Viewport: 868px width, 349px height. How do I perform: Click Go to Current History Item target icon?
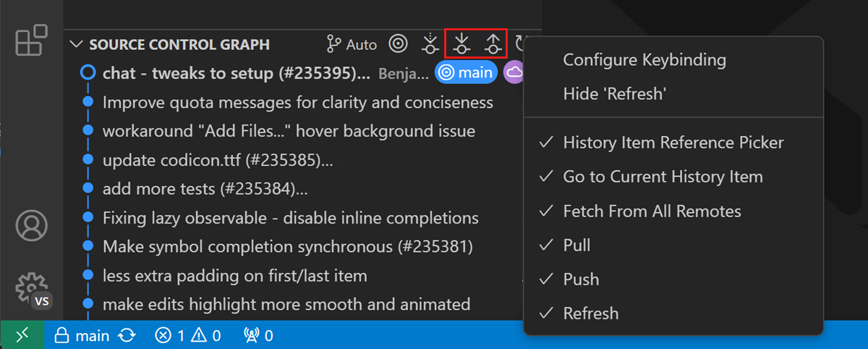point(398,44)
